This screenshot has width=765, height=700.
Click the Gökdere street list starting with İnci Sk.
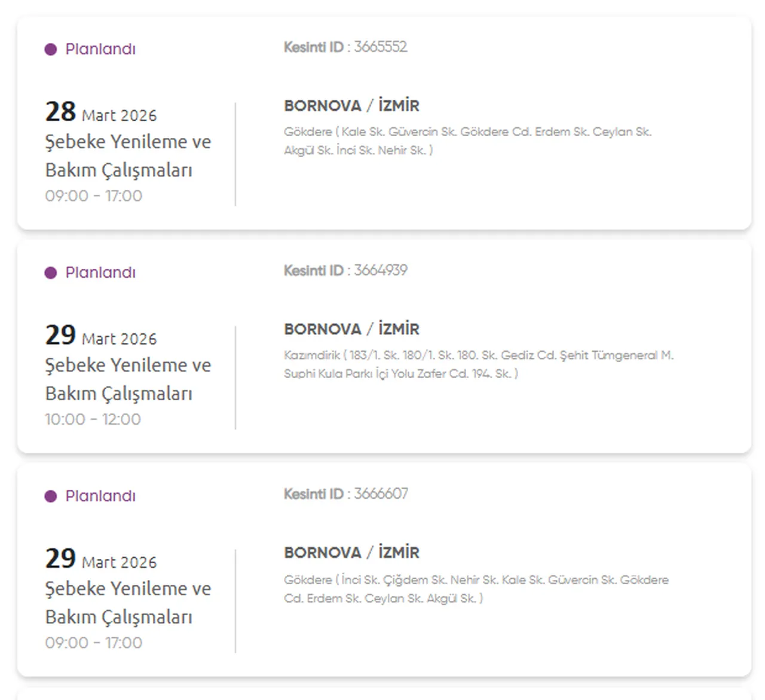point(476,589)
